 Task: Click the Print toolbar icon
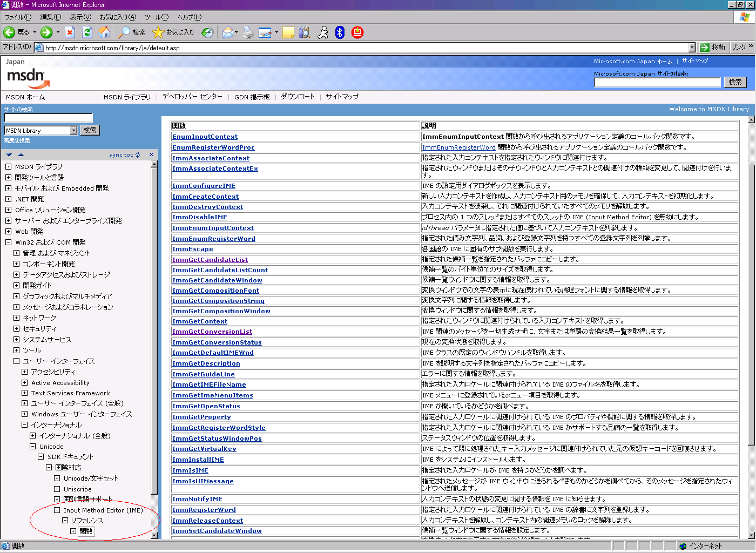(x=248, y=32)
